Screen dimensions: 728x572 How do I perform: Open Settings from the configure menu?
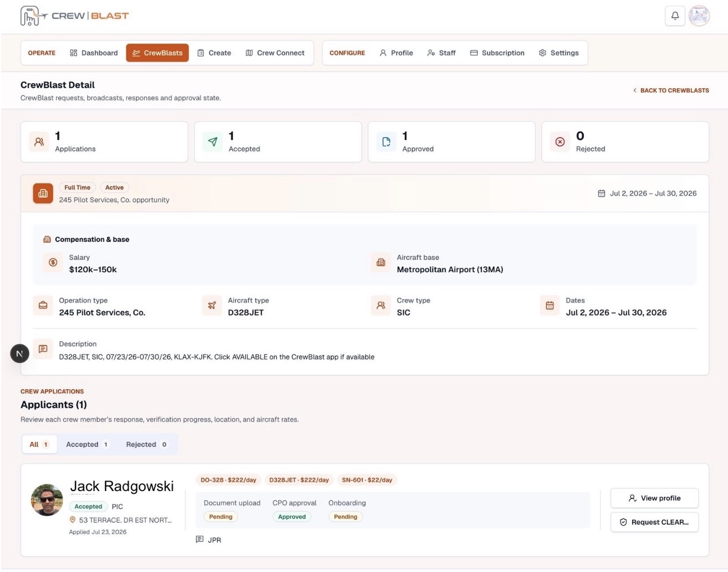(x=559, y=53)
